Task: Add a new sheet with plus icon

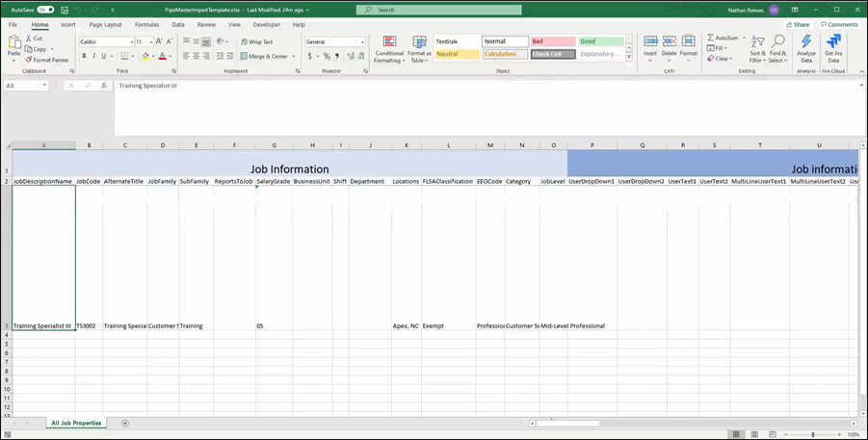Action: (125, 423)
